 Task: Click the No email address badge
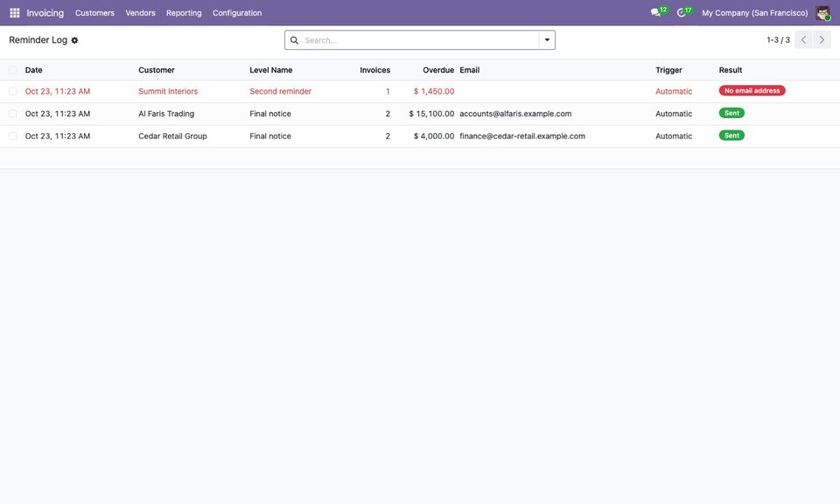(x=752, y=91)
